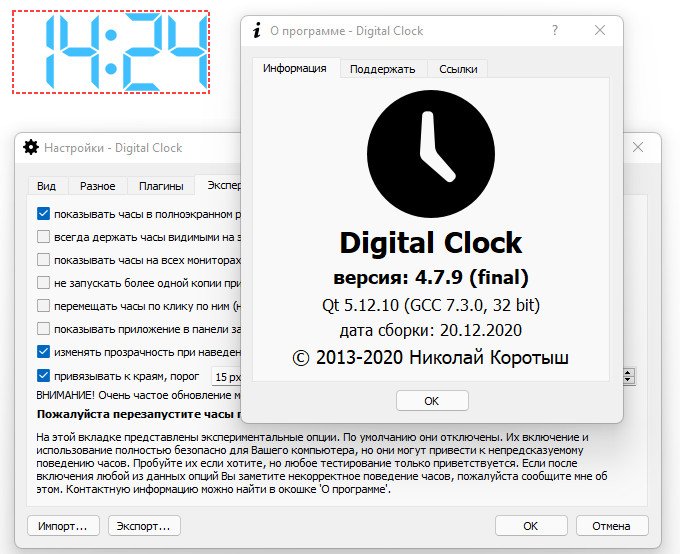
Task: Click the black clock logo in About dialog
Action: (431, 154)
